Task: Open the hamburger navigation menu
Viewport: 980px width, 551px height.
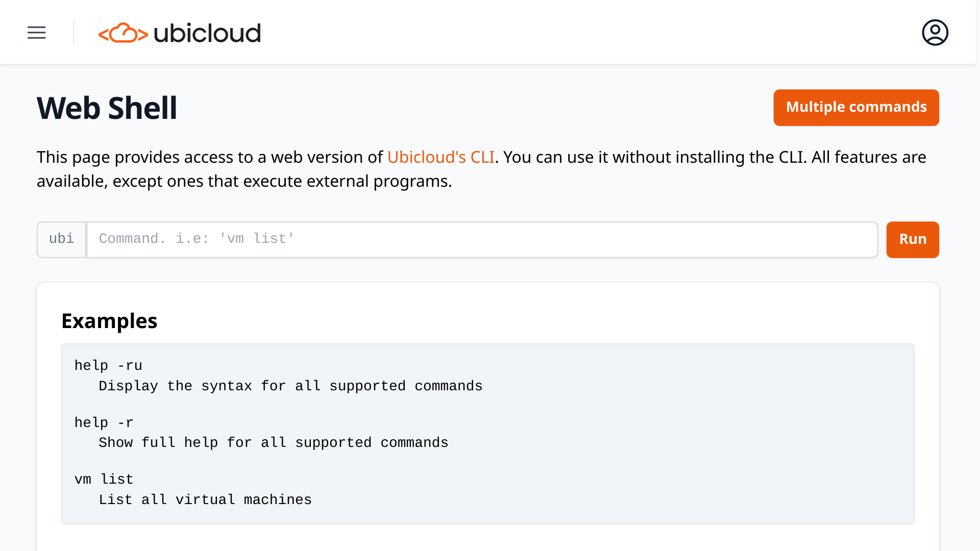Action: tap(37, 33)
